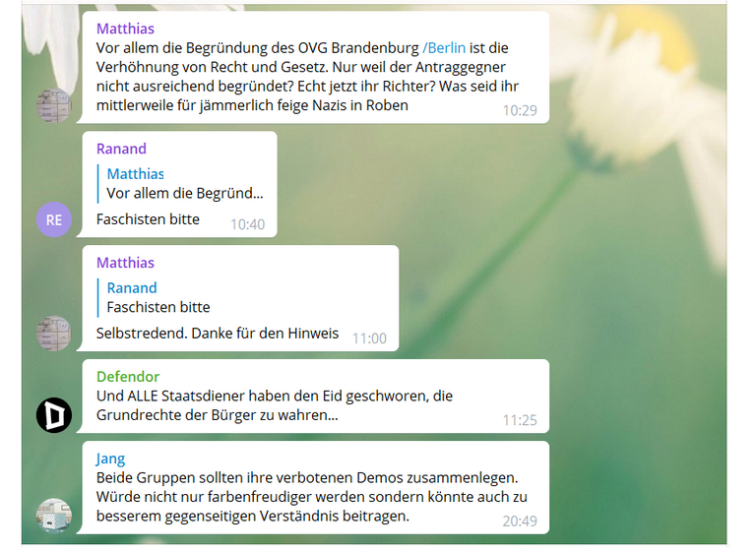Select the 10:29 timestamp on first message
This screenshot has height=552, width=756.
click(x=520, y=110)
